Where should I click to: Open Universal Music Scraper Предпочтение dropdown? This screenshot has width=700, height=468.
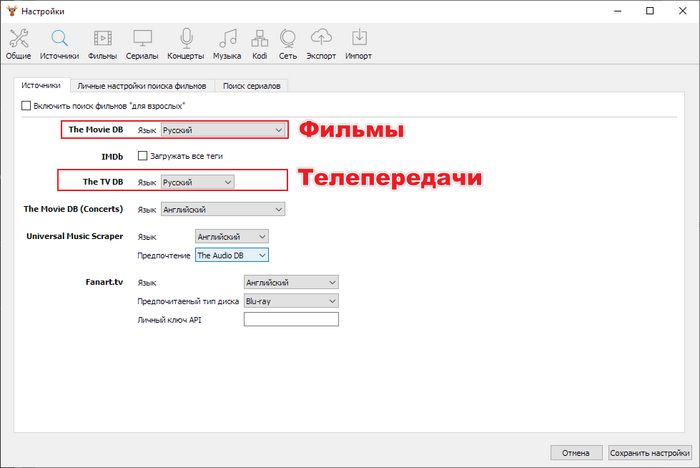231,255
